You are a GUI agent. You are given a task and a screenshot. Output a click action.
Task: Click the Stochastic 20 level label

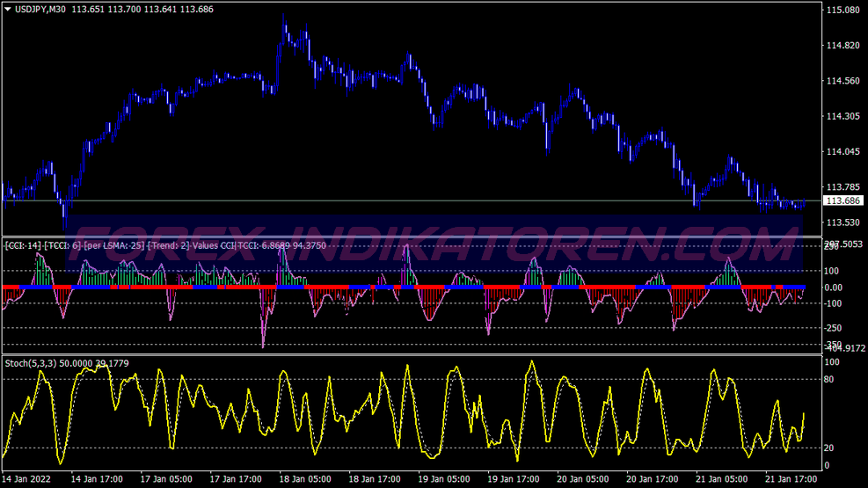tap(828, 448)
